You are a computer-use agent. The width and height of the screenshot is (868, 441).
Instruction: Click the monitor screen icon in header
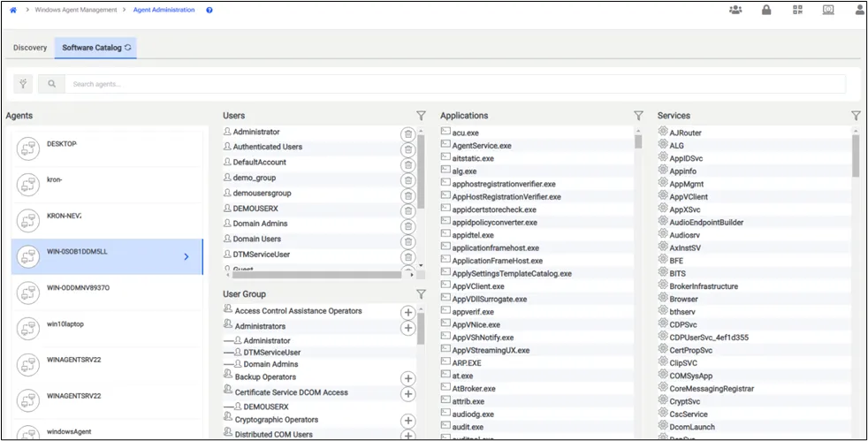tap(828, 10)
